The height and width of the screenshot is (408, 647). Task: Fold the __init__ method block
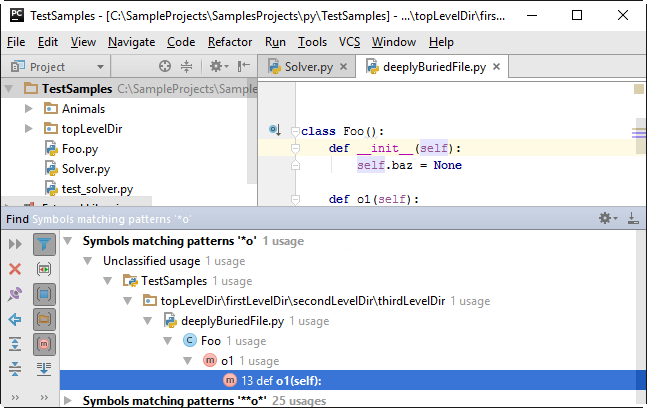click(x=295, y=148)
